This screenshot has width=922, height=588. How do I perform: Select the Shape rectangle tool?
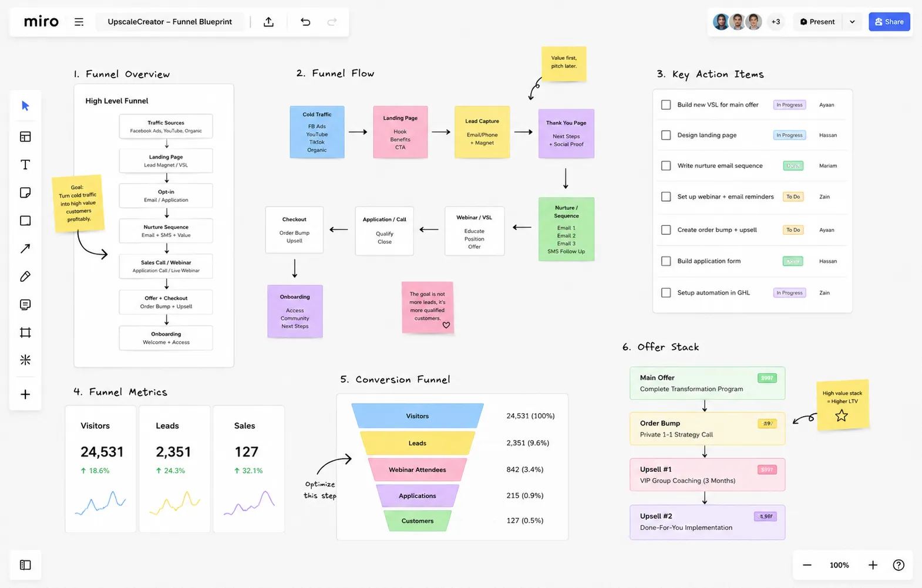click(25, 221)
